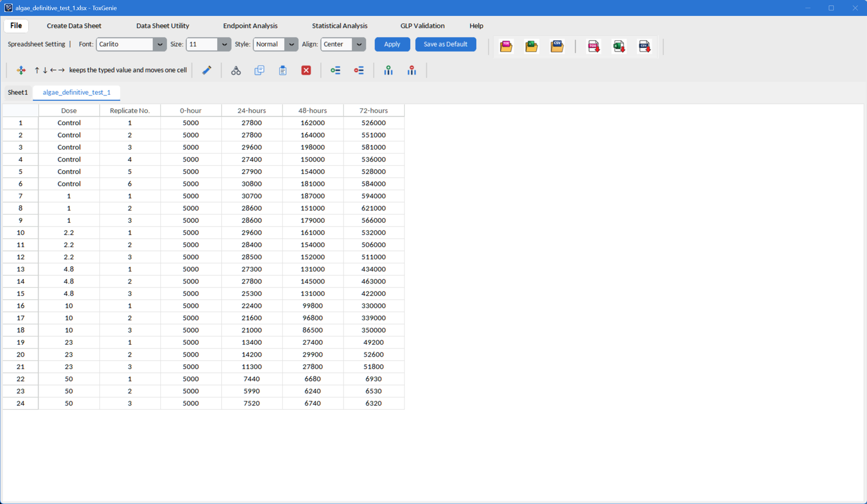Open an Excel file via green folder icon
Image resolution: width=867 pixels, height=504 pixels.
(532, 47)
